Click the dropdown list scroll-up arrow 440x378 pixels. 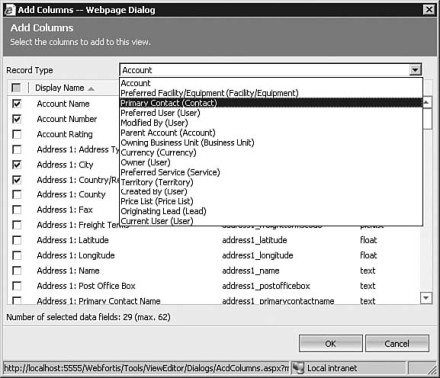pyautogui.click(x=426, y=102)
